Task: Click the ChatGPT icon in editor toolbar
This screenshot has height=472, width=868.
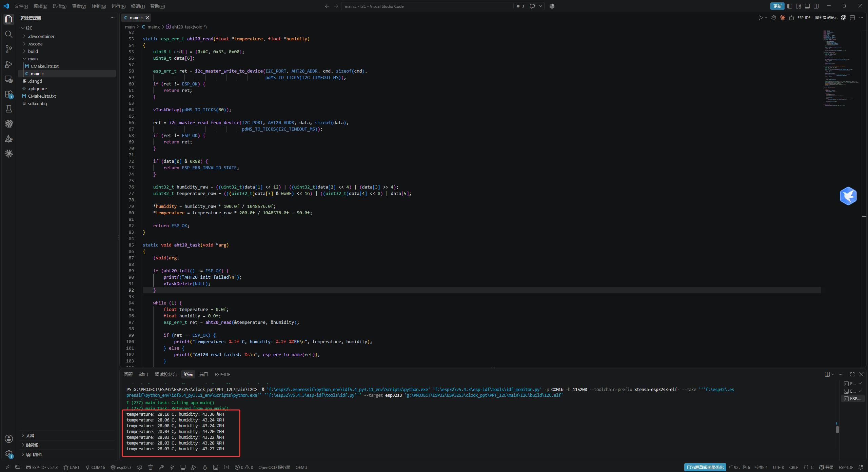Action: click(x=844, y=18)
